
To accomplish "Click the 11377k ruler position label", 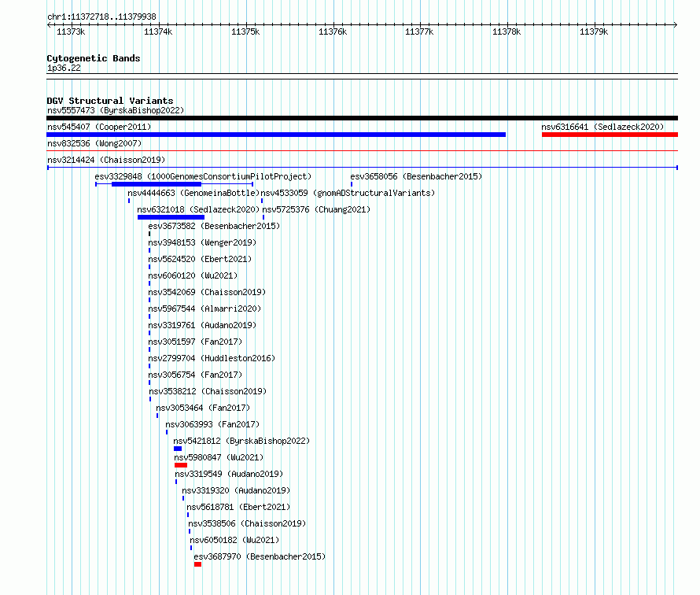I will [x=419, y=31].
